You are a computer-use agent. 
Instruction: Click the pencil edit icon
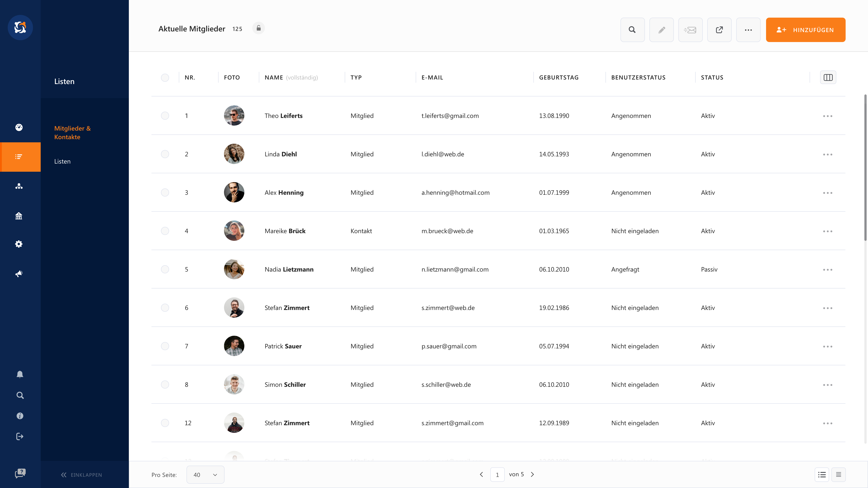click(661, 30)
